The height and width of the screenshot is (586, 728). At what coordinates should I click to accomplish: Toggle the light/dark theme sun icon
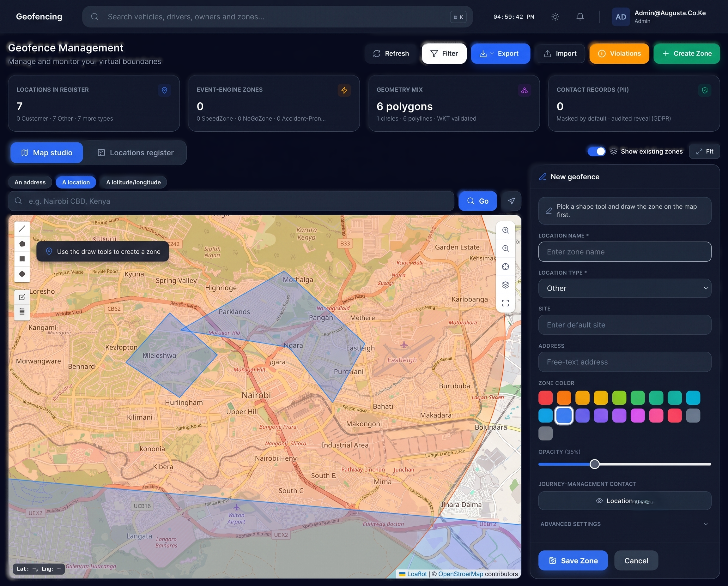pos(555,16)
